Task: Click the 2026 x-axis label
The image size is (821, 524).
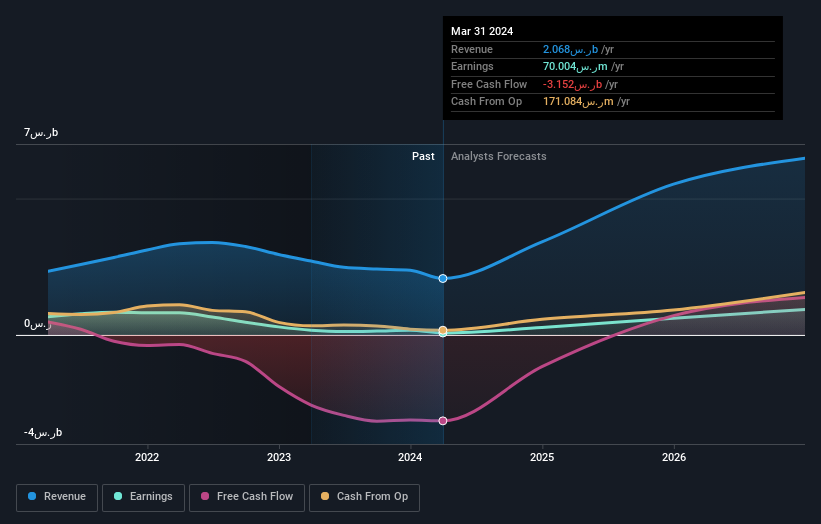Action: pyautogui.click(x=674, y=457)
